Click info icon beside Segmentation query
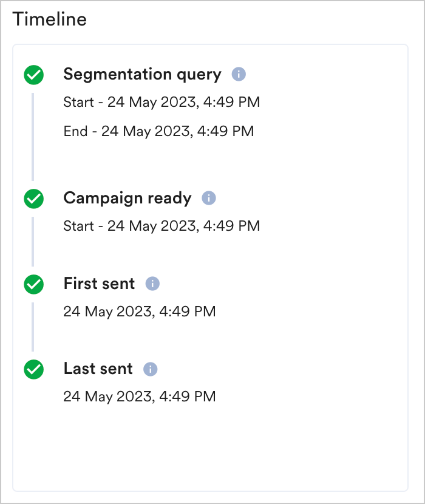 coord(239,75)
